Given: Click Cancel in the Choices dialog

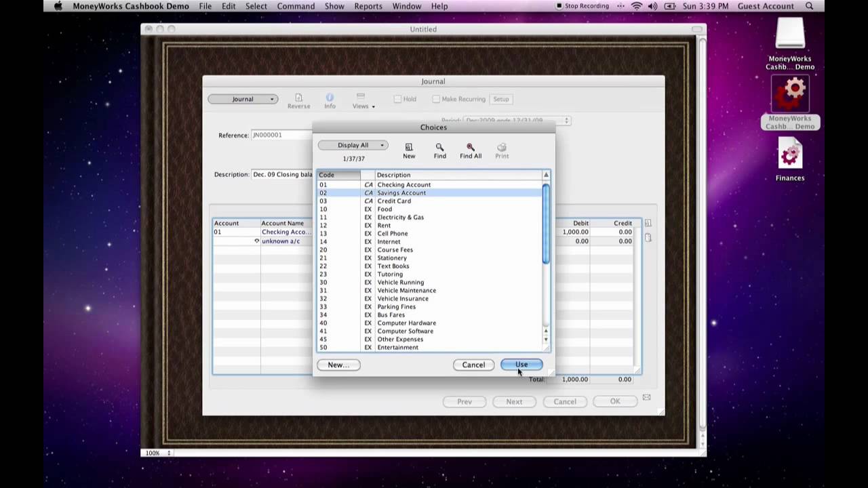Looking at the screenshot, I should pyautogui.click(x=473, y=365).
